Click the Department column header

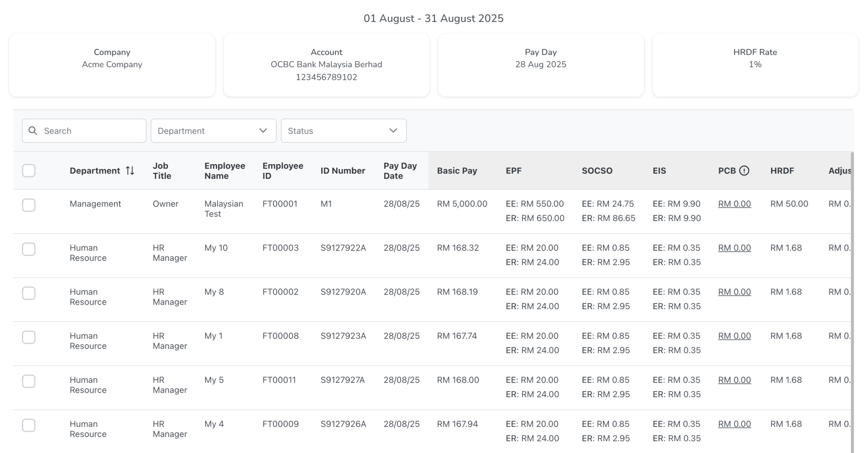pos(95,171)
